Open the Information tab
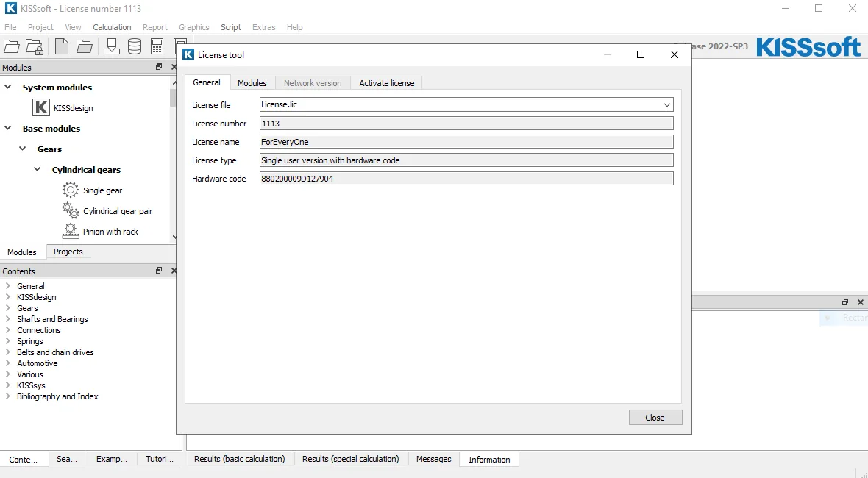Screen dimensions: 868x478 pos(489,459)
